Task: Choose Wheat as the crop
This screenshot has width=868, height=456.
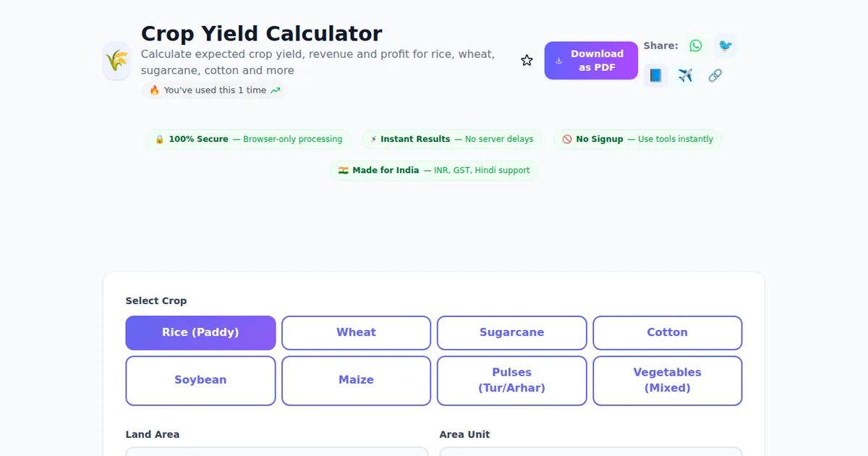Action: (x=356, y=333)
